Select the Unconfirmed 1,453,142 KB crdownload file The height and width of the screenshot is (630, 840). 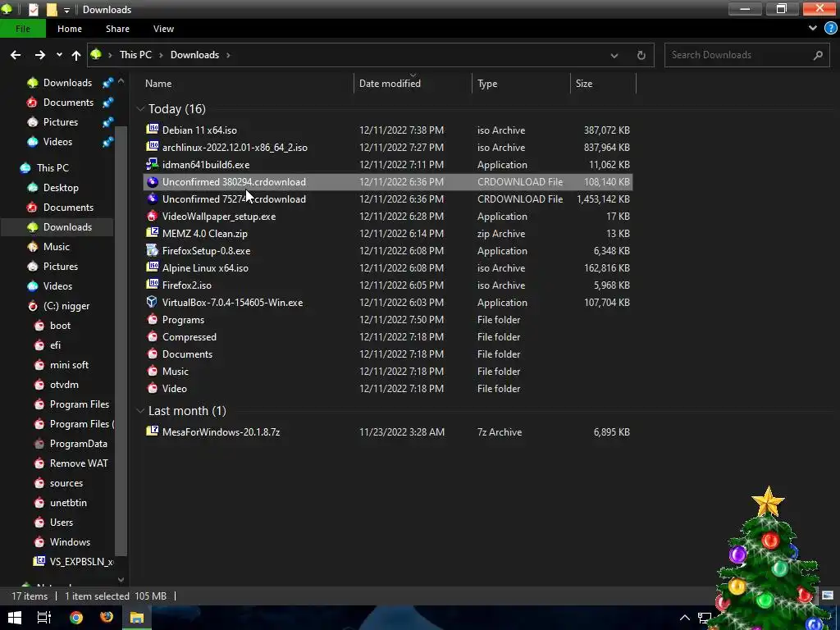click(x=387, y=199)
